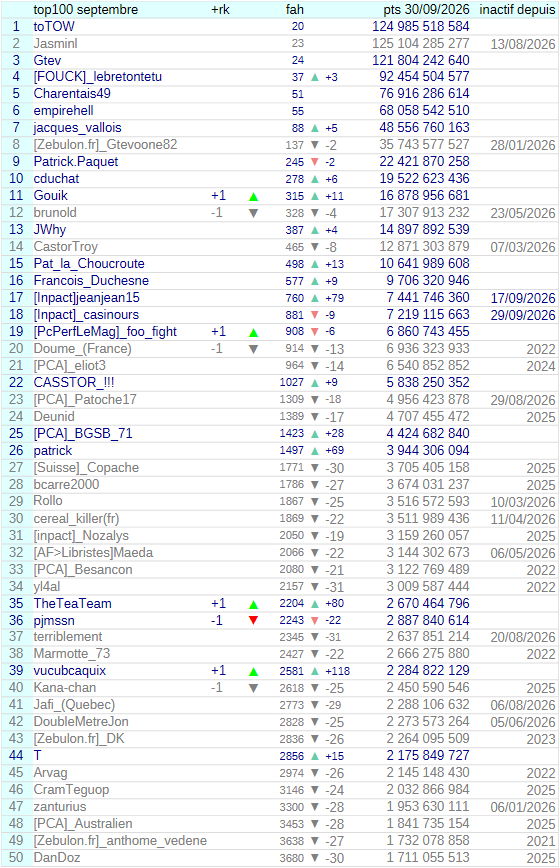This screenshot has width=560, height=868.
Task: Select the 'fah' column header
Action: pyautogui.click(x=295, y=9)
